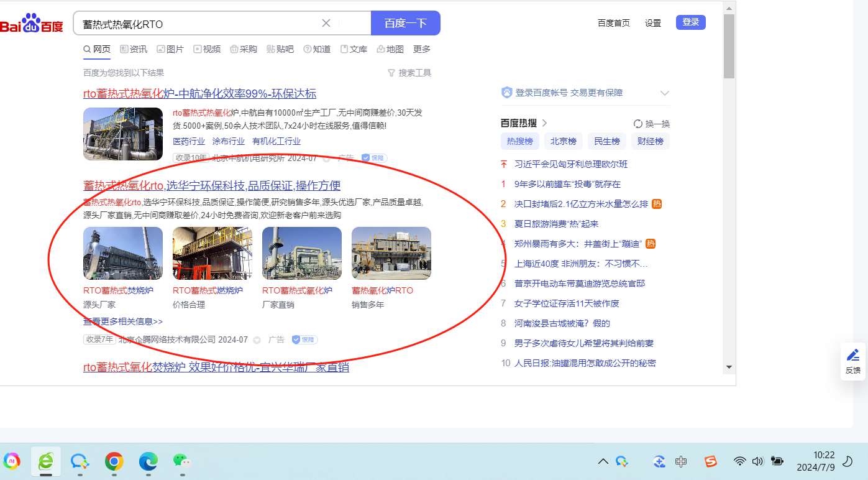This screenshot has width=868, height=480.
Task: Open WeChat from the taskbar
Action: (181, 461)
